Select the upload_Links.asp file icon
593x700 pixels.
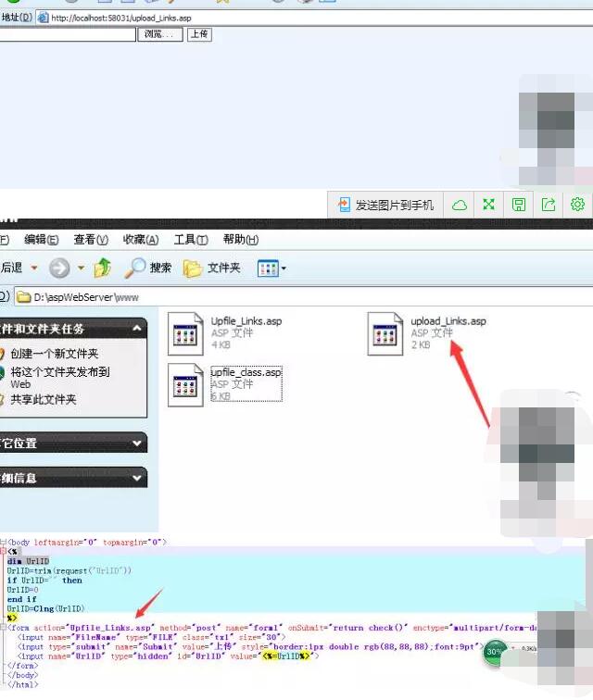click(385, 334)
